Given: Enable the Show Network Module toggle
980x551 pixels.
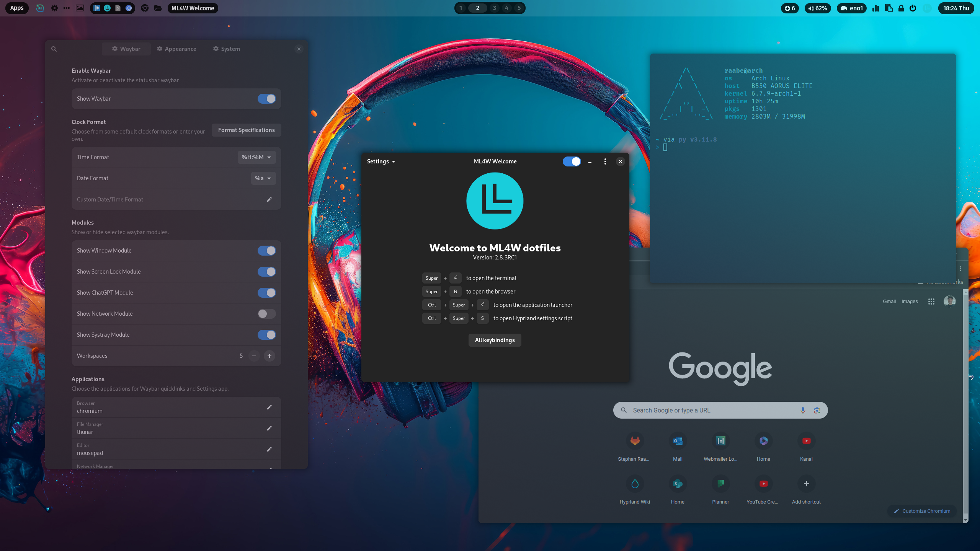Looking at the screenshot, I should coord(266,313).
